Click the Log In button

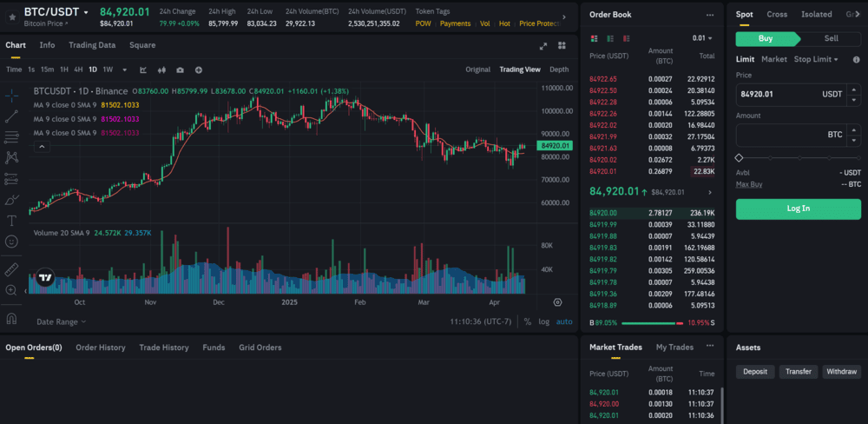(x=798, y=209)
